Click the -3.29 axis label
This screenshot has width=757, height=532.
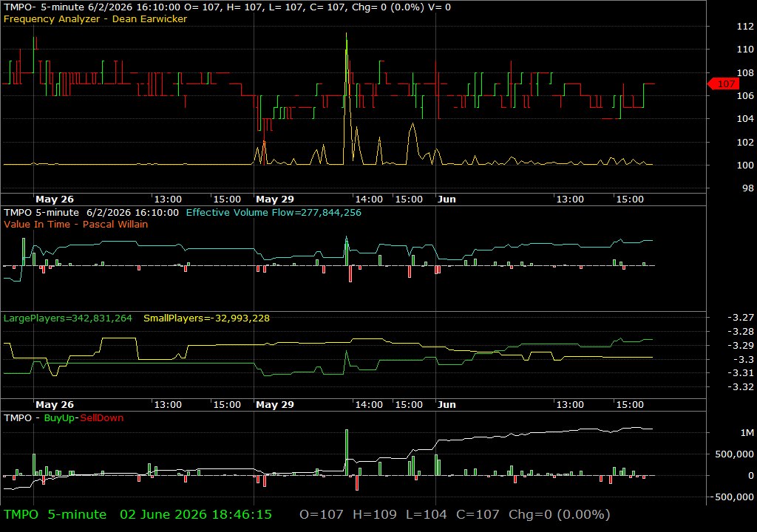click(x=741, y=346)
